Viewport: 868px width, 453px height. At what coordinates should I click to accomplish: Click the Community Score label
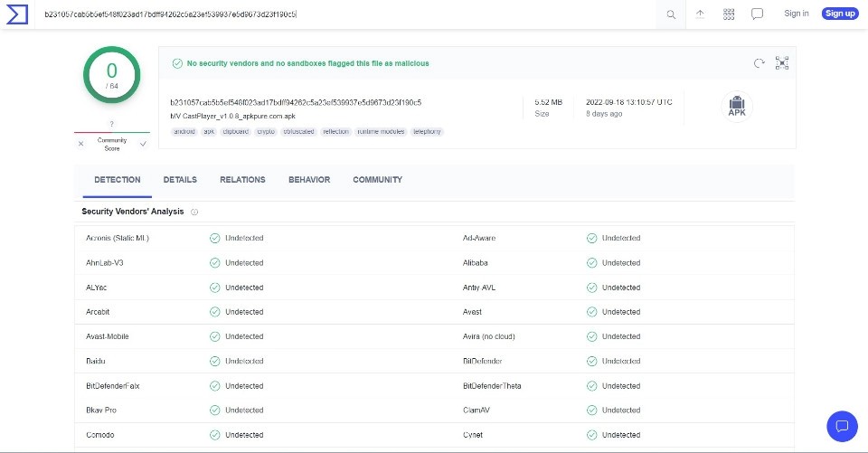tap(112, 145)
